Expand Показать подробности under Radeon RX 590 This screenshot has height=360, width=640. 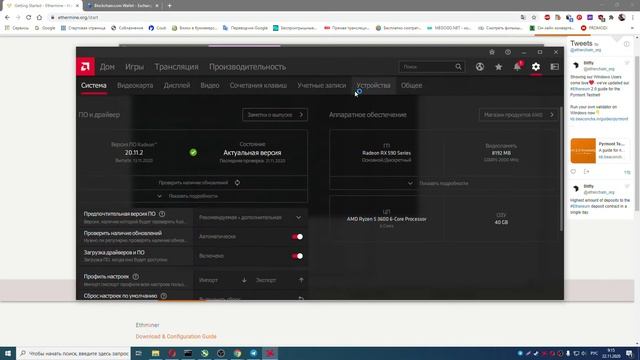[439, 183]
